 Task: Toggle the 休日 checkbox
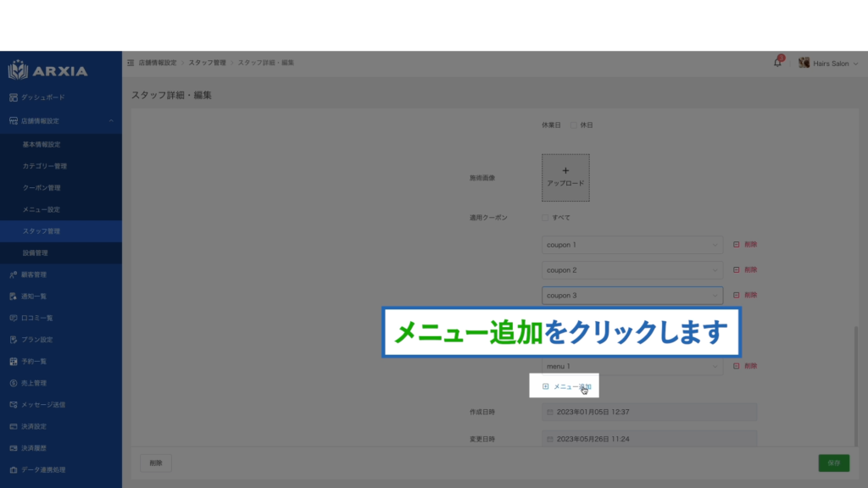[574, 125]
